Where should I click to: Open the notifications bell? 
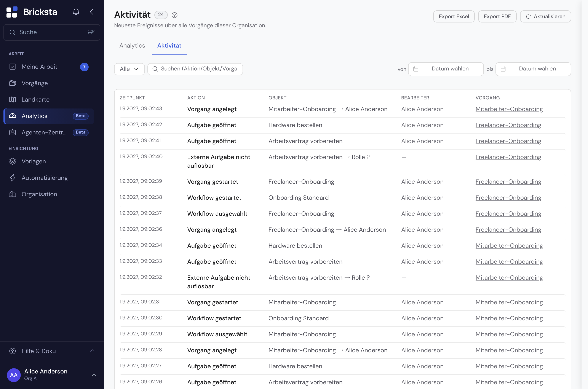(x=76, y=12)
